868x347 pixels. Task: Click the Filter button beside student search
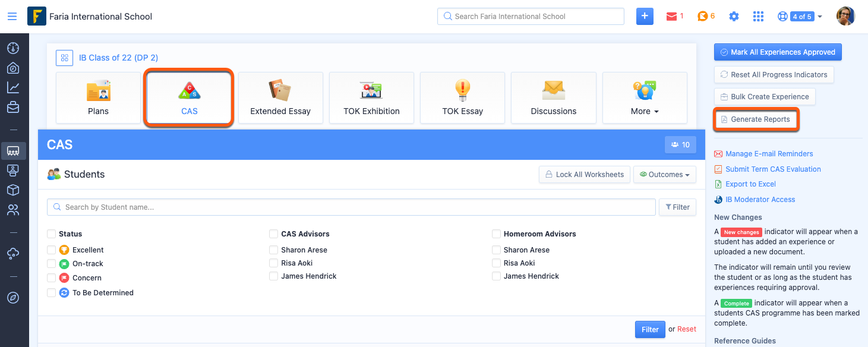click(x=677, y=207)
